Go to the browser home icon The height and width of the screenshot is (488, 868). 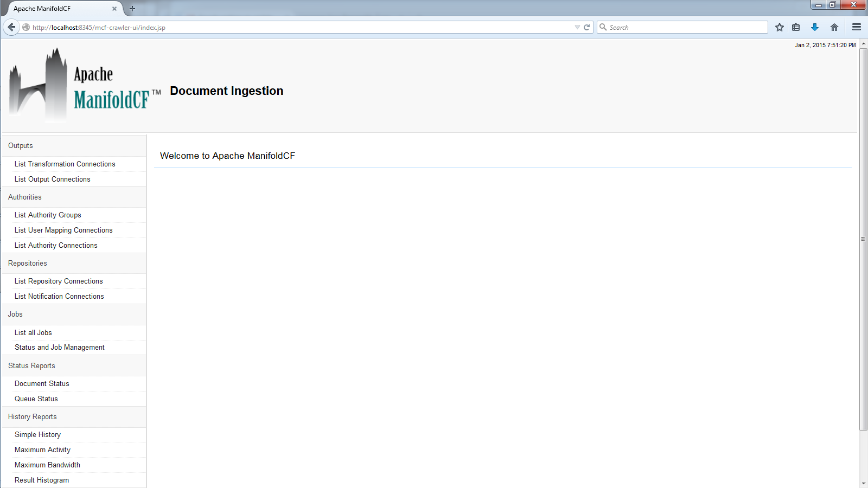(x=834, y=27)
